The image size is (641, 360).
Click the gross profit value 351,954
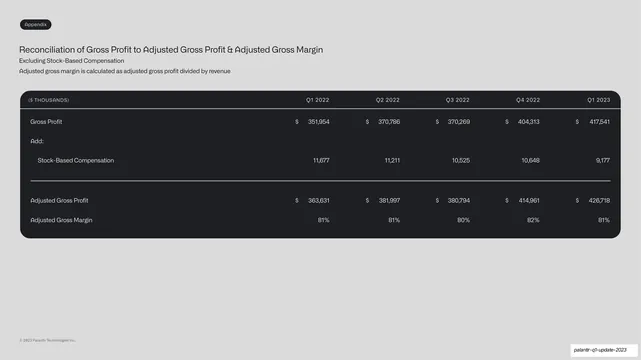(x=318, y=122)
